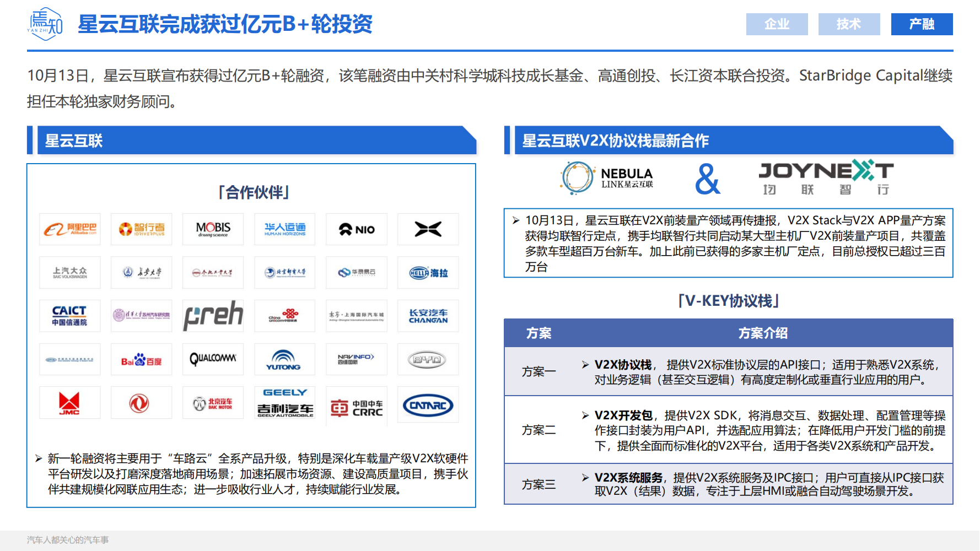
Task: Select the JOYNEXT 均联智行 logo
Action: tap(826, 177)
